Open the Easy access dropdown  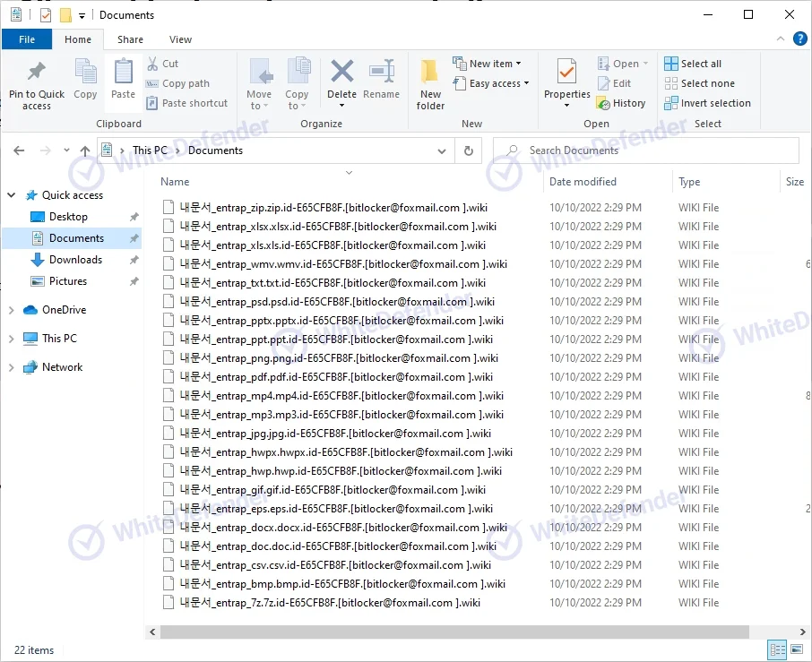click(491, 83)
